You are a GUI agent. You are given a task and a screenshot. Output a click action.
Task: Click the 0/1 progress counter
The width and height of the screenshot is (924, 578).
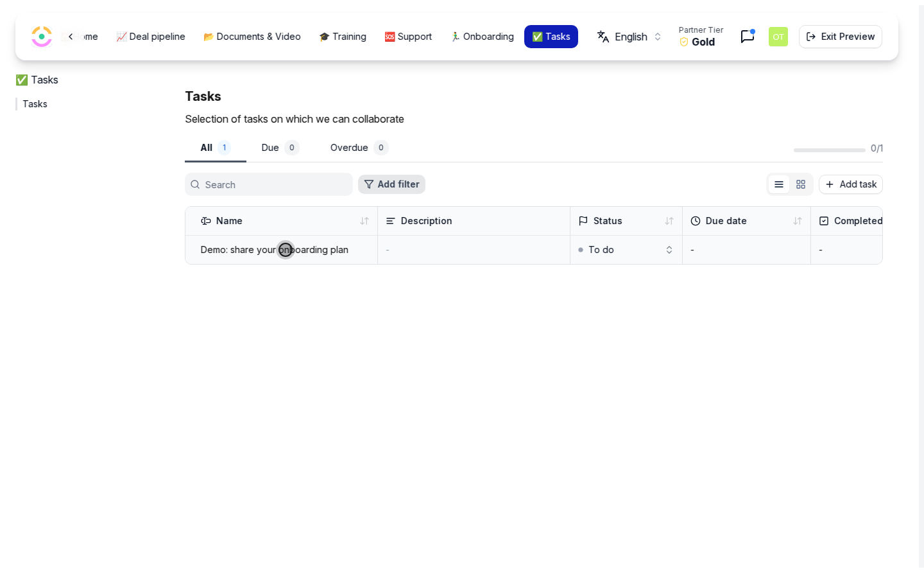(877, 148)
